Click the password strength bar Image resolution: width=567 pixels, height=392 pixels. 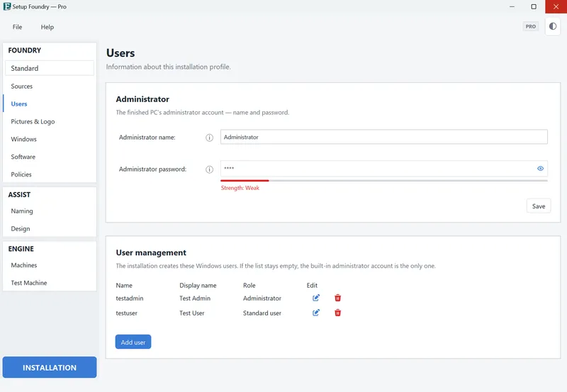[x=383, y=181]
